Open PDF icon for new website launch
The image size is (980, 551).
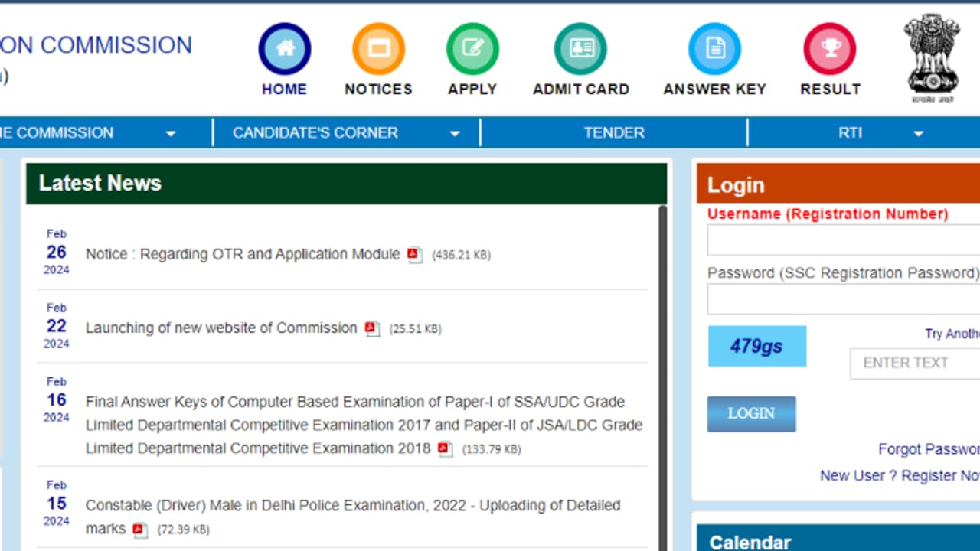(372, 328)
